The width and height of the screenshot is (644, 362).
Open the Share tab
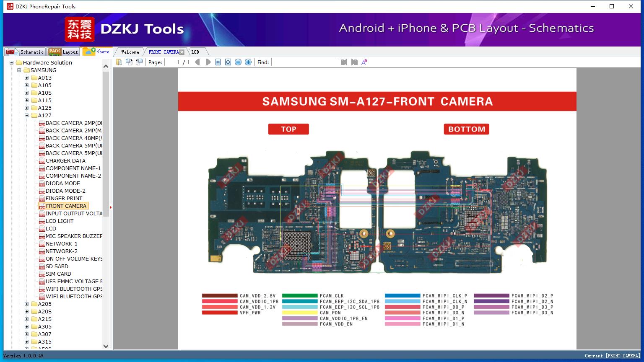click(x=96, y=52)
